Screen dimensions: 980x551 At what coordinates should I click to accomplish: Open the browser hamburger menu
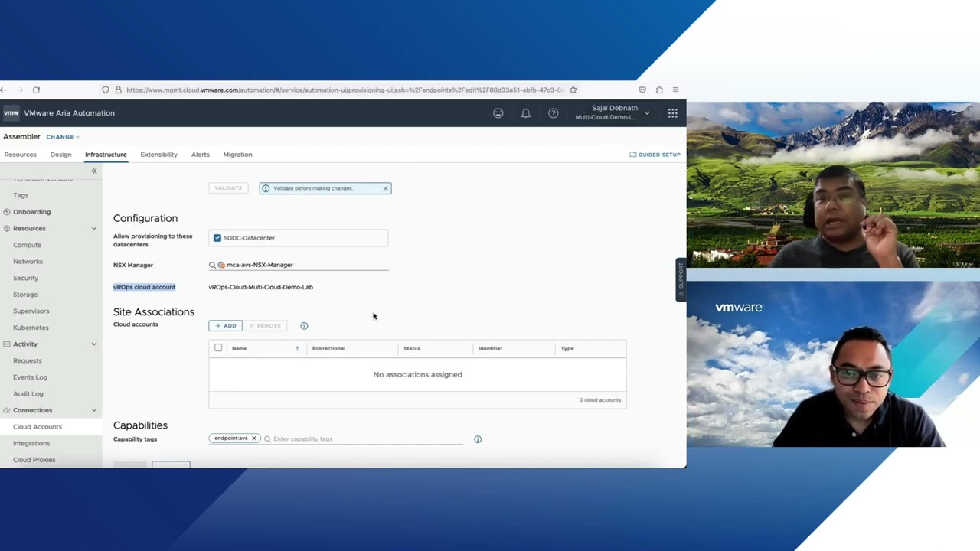(x=675, y=90)
